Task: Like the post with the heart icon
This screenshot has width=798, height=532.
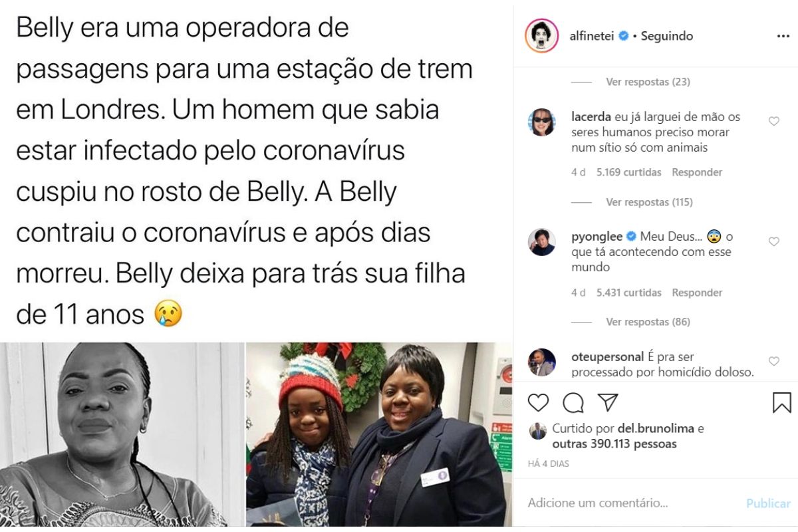Action: [538, 402]
